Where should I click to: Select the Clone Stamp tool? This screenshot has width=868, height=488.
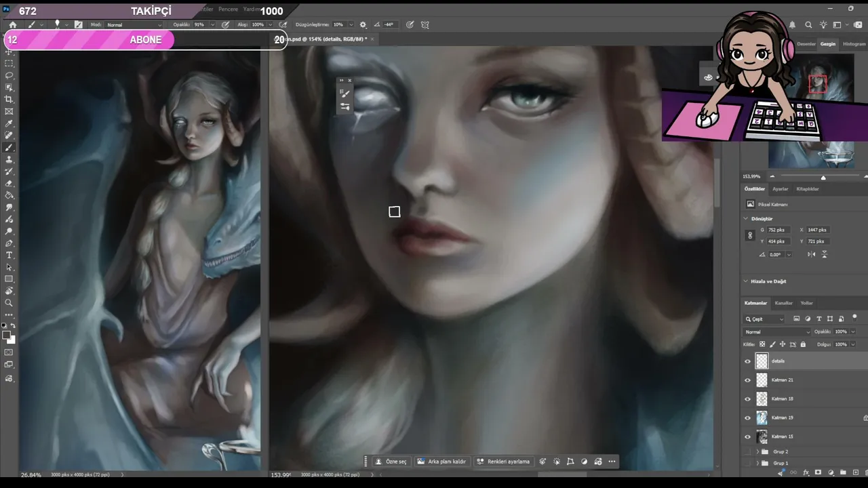click(9, 160)
